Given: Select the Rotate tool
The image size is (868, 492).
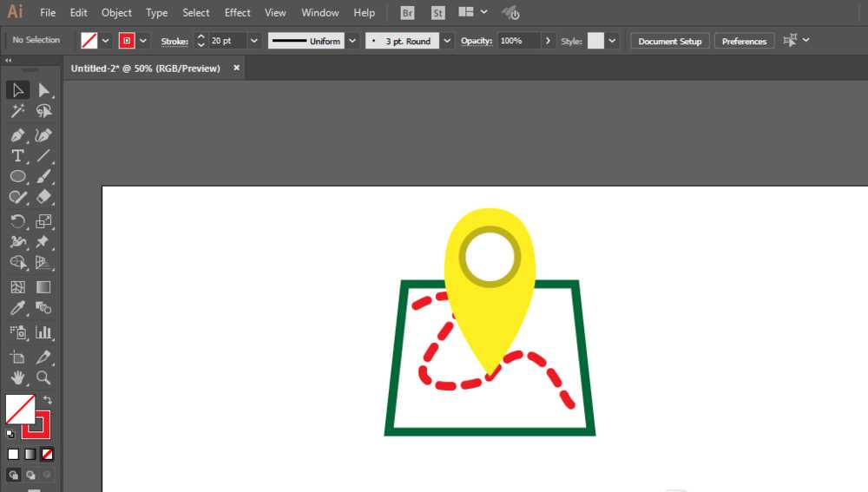Looking at the screenshot, I should pos(17,221).
